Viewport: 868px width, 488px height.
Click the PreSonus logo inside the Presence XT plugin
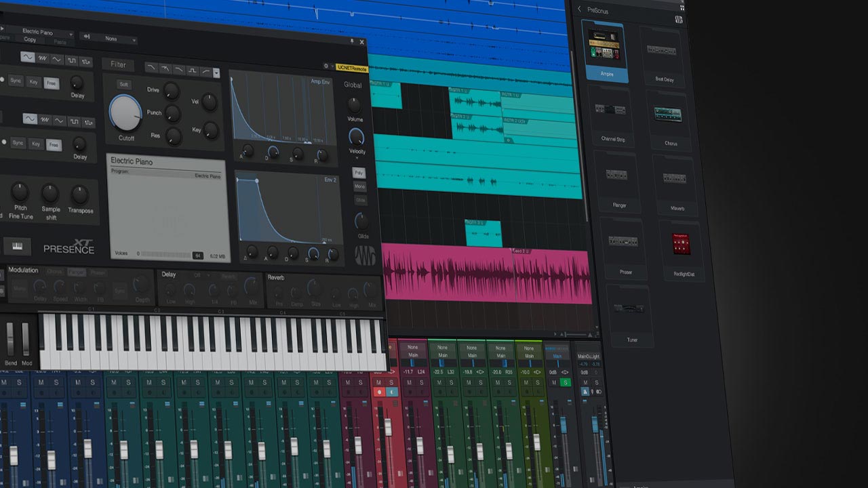[x=364, y=256]
